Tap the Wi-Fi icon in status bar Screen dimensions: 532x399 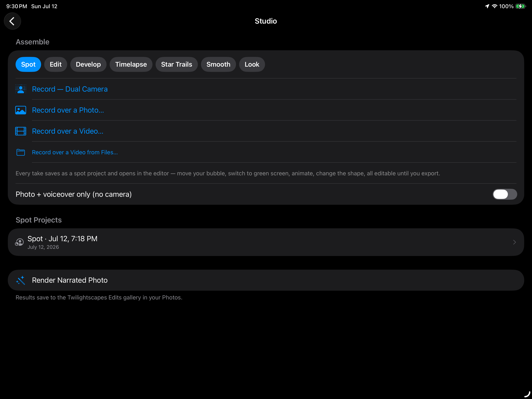494,6
